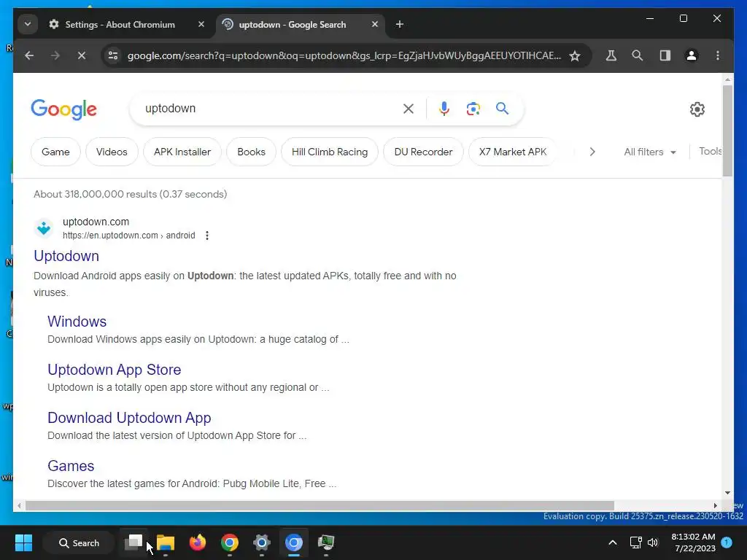Click the horizontal scrollbar thumb

click(320, 505)
